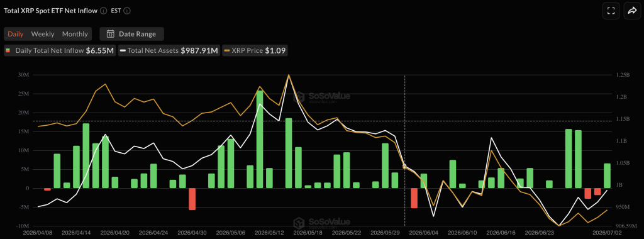This screenshot has width=644, height=239.
Task: Click red-green swatch of Net Inflow legend
Action: click(x=8, y=51)
